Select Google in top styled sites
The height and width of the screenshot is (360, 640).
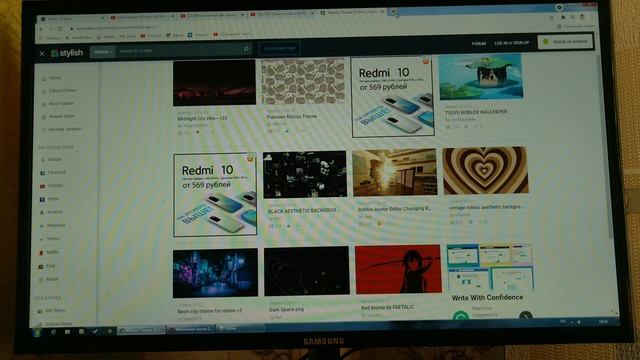tap(51, 160)
